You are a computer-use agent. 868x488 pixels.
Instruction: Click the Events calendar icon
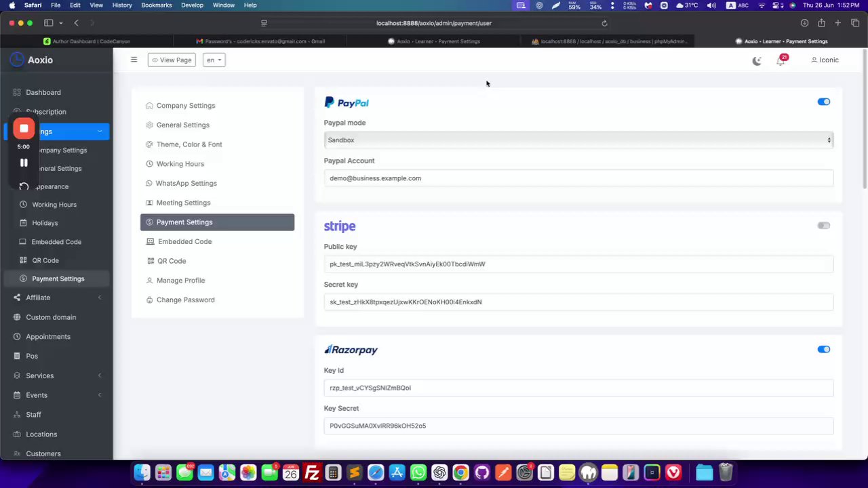[18, 395]
